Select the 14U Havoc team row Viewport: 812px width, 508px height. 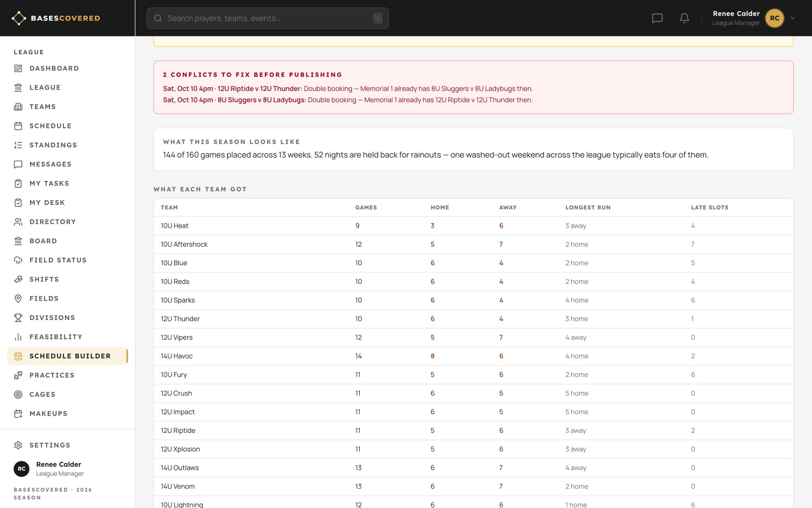473,356
